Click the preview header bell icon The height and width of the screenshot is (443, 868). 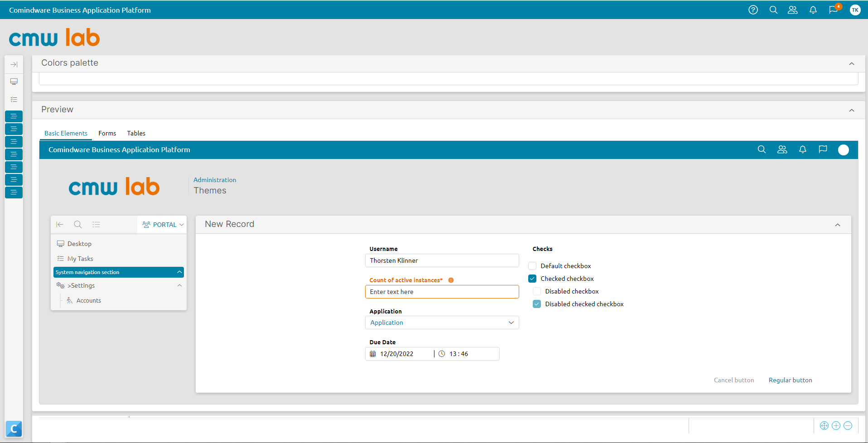803,149
